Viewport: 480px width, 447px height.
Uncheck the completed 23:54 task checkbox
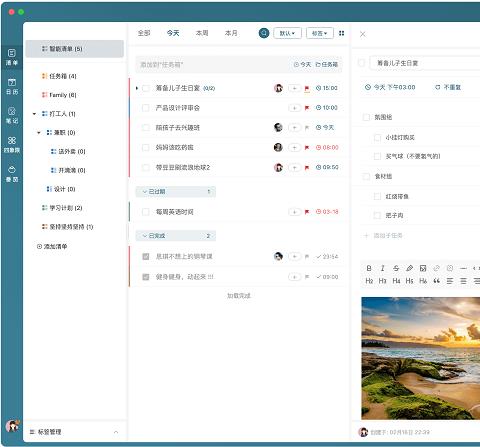coord(146,256)
